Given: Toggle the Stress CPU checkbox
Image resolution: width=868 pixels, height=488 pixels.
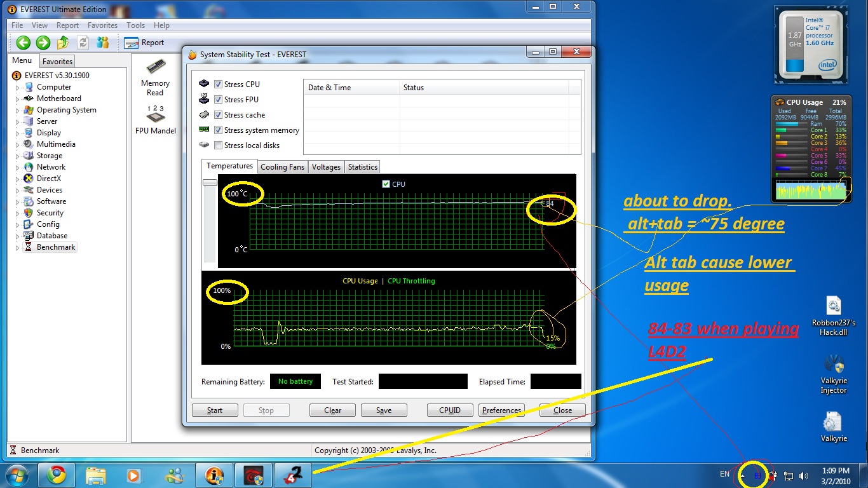Looking at the screenshot, I should tap(218, 85).
